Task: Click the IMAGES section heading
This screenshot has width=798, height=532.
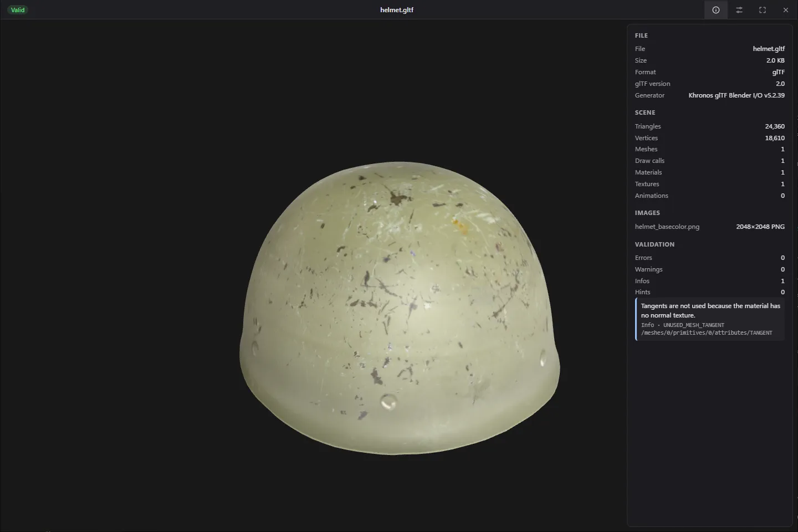Action: [x=647, y=213]
